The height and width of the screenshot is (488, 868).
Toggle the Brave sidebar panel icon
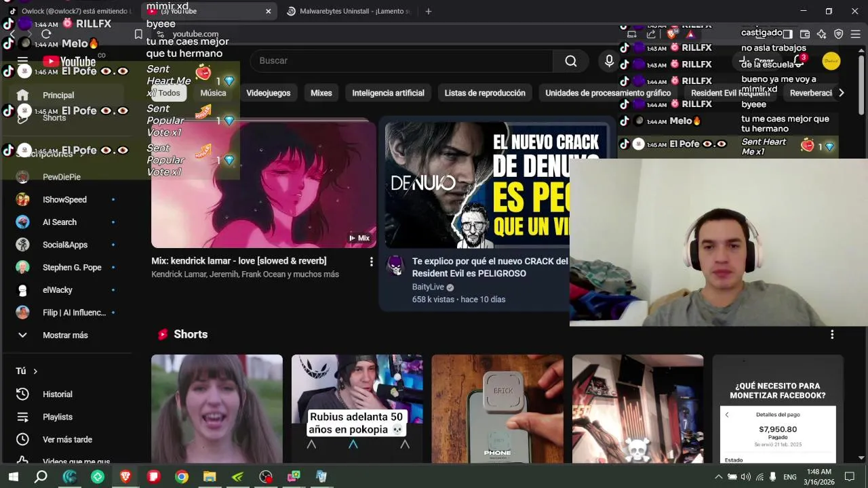787,34
